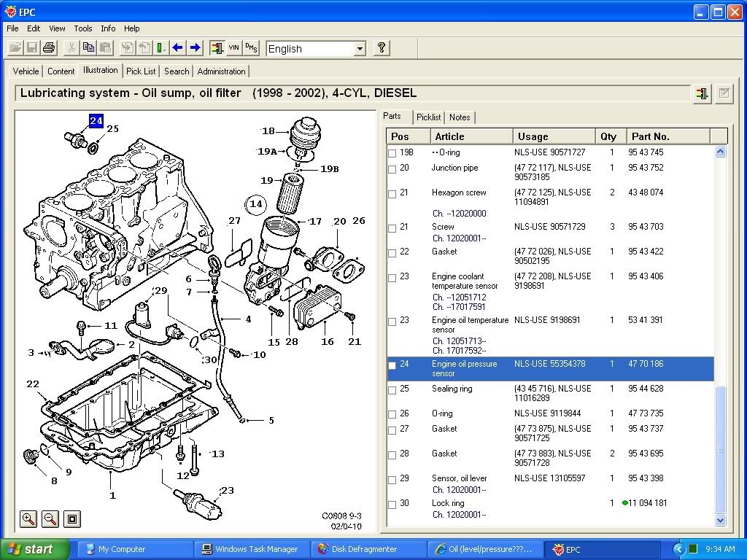Switch to the Picklist tab
This screenshot has height=560, width=747.
click(x=428, y=117)
